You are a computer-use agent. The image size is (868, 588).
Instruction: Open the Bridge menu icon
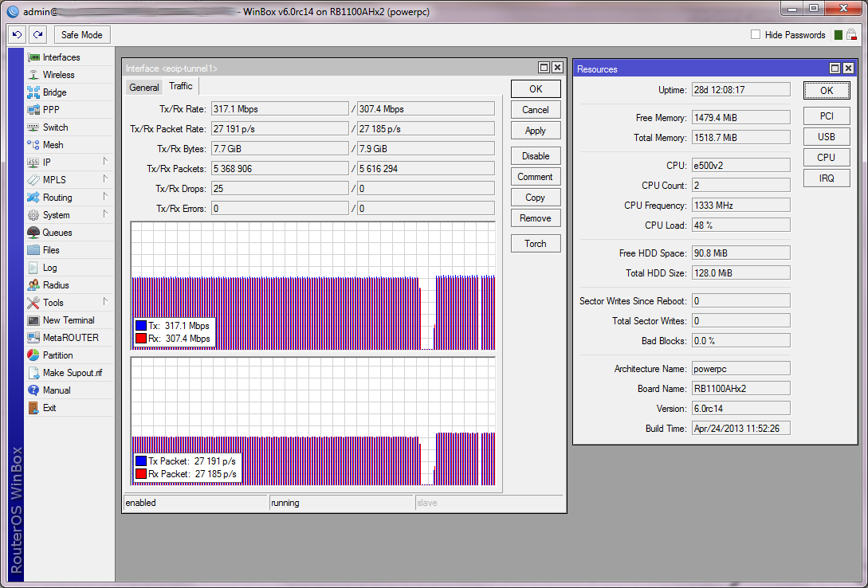tap(33, 92)
